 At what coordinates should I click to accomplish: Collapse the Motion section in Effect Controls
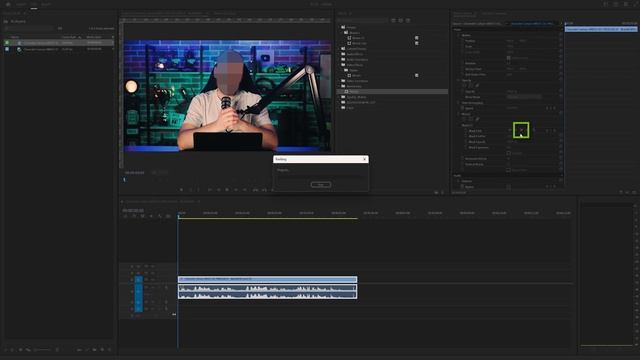tap(458, 36)
